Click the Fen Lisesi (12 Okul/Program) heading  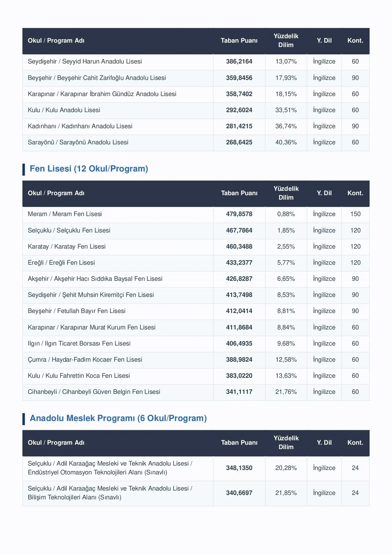coord(89,169)
